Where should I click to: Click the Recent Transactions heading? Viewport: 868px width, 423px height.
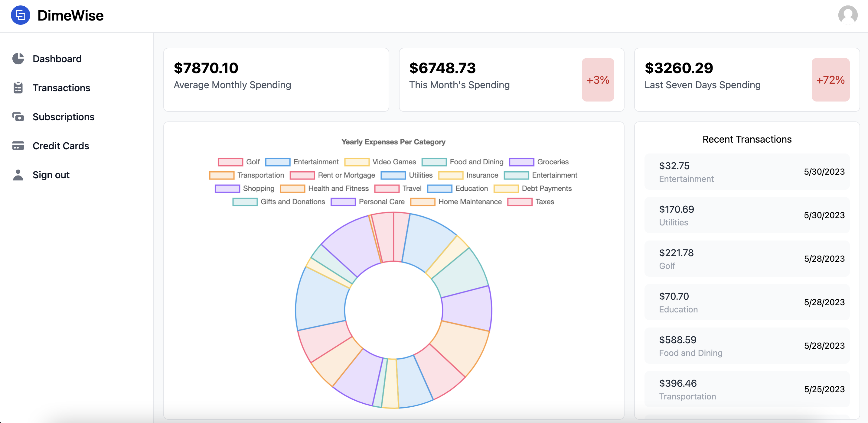pyautogui.click(x=747, y=139)
